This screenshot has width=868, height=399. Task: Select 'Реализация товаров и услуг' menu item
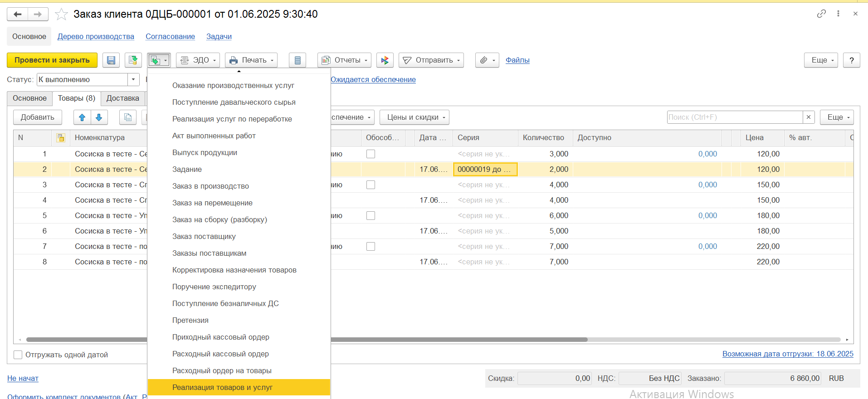point(222,387)
